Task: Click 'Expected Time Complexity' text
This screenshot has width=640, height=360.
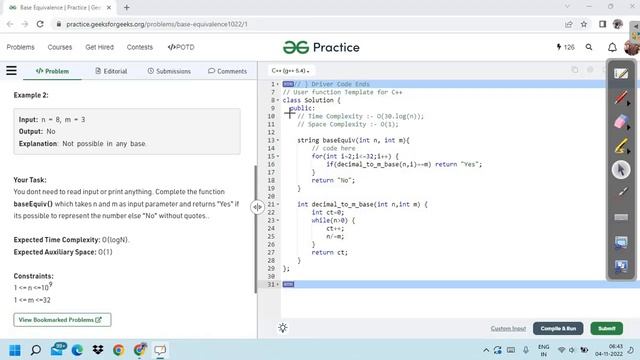Action: [x=57, y=240]
